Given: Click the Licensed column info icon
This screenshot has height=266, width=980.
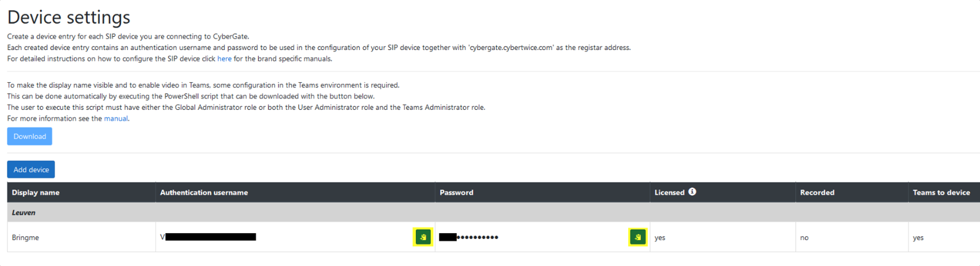Looking at the screenshot, I should click(x=693, y=192).
